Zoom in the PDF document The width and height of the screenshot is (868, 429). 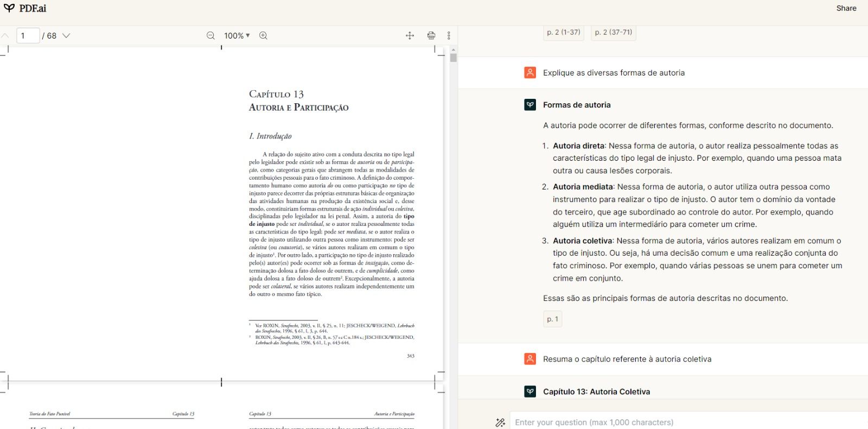[x=263, y=36]
